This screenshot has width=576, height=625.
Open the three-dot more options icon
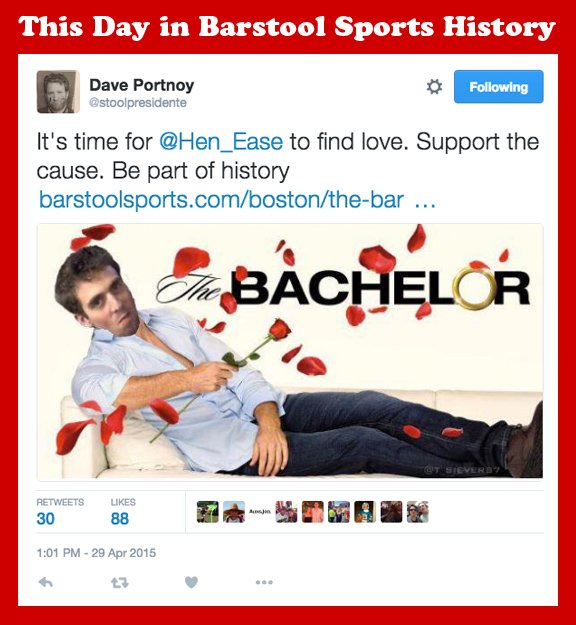[264, 582]
